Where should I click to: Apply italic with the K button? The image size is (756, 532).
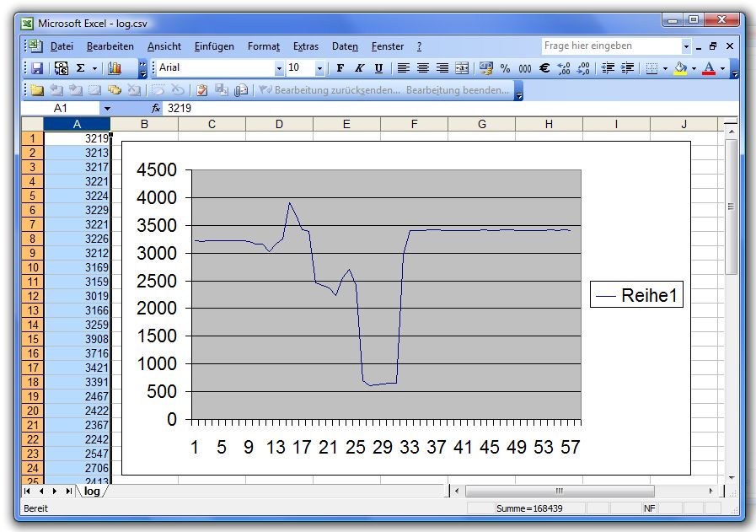click(x=359, y=68)
